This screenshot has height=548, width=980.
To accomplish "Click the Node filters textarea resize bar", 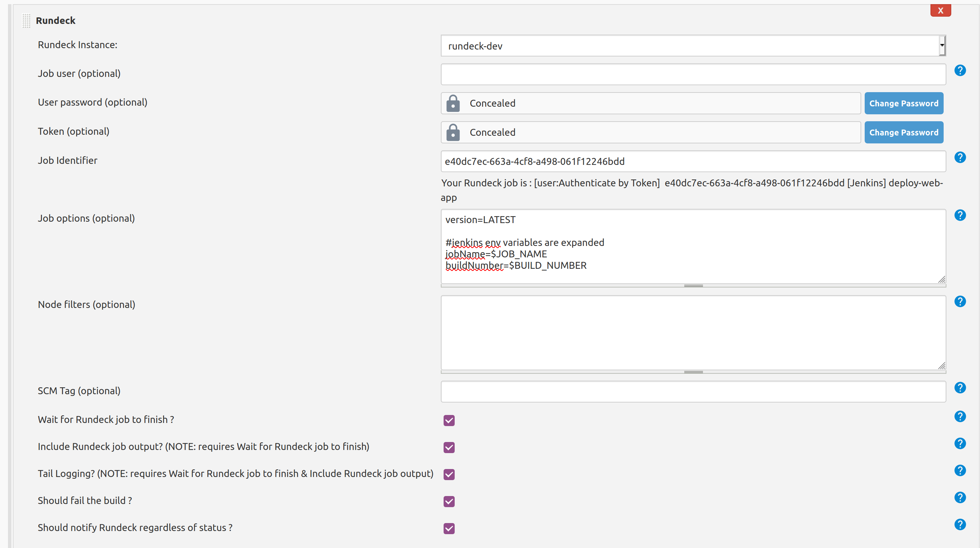I will [693, 372].
